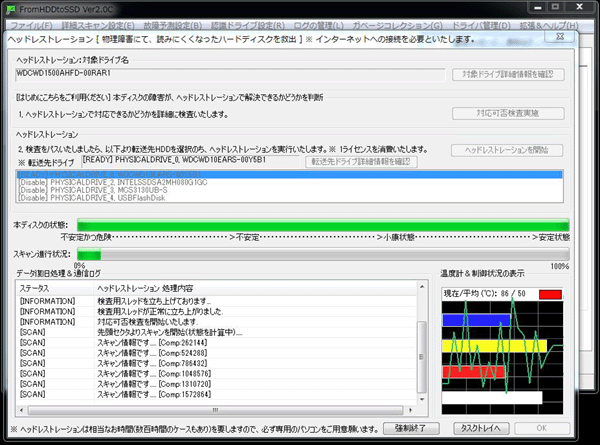This screenshot has height=445, width=600.
Task: Open the 認識ドライブ設定(R) menu
Action: point(248,26)
